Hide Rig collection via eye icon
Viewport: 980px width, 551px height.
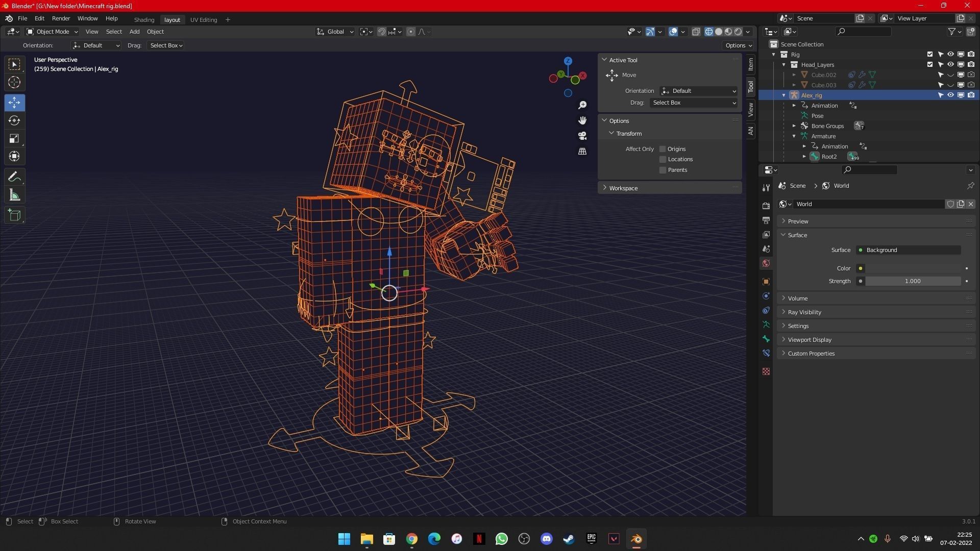click(x=950, y=55)
